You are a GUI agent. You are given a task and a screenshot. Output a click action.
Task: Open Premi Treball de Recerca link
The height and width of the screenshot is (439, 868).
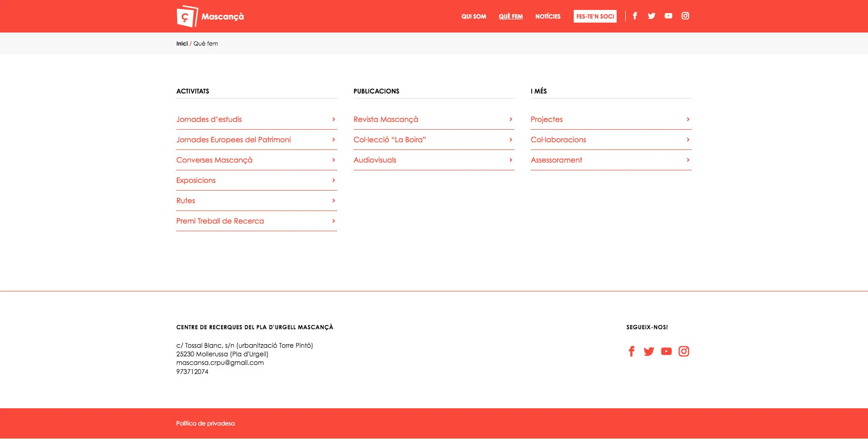tap(220, 221)
